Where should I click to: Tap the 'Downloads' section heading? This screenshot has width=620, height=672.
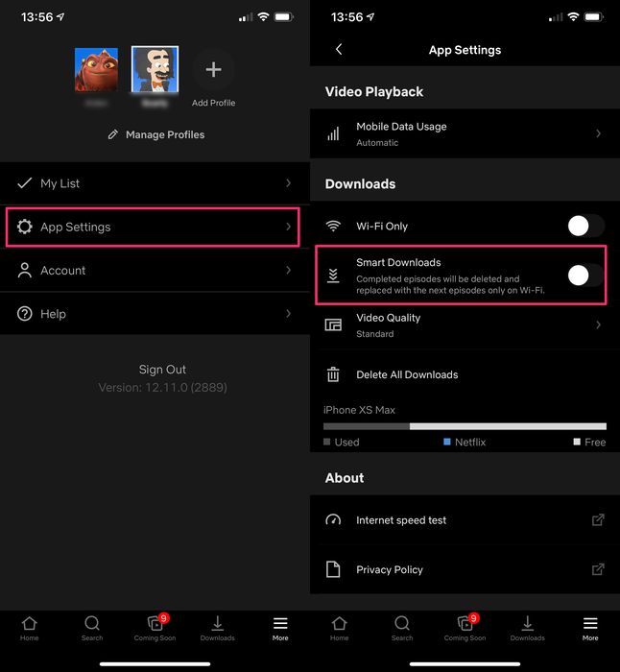(x=360, y=184)
